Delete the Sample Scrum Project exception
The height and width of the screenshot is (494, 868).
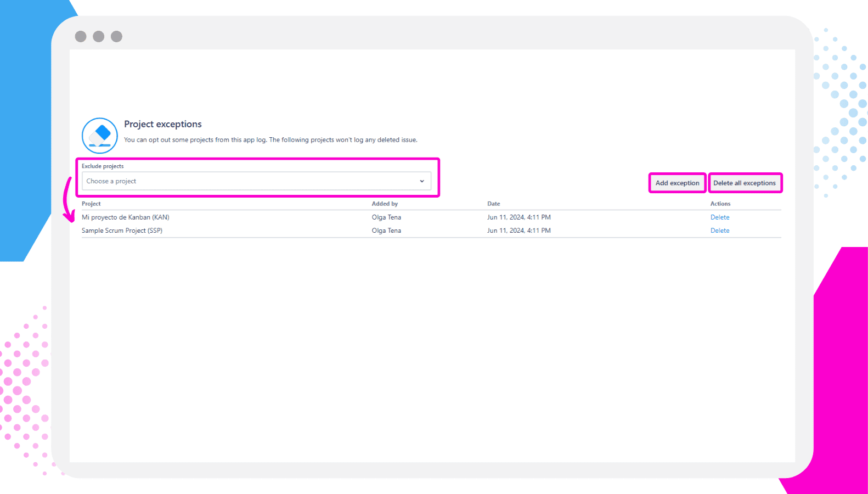[x=719, y=231]
